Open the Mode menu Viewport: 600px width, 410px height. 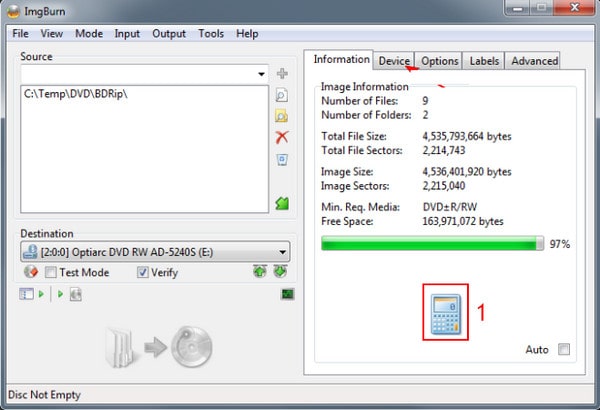(x=89, y=34)
